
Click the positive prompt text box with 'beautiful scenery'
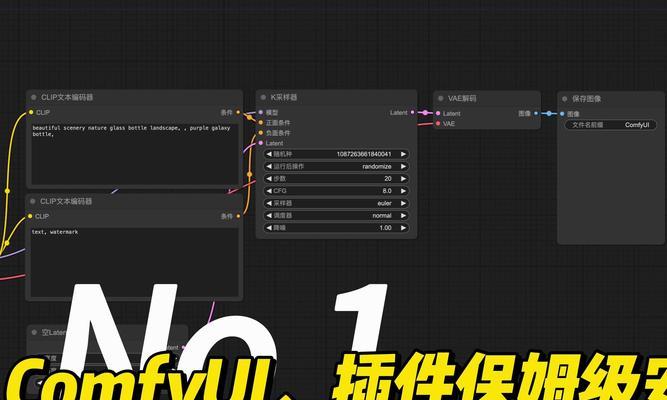click(x=134, y=154)
